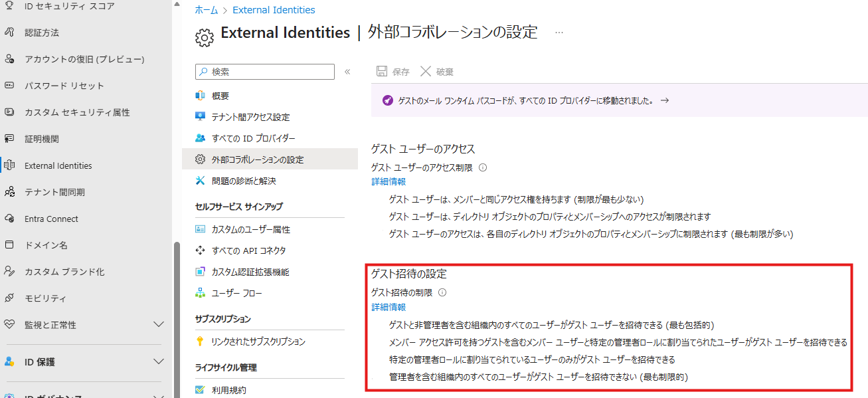
Task: Click the すべての API コネクタ icon
Action: pyautogui.click(x=200, y=250)
